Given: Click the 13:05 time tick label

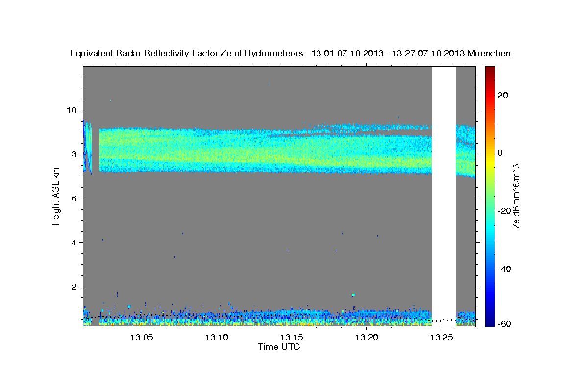Looking at the screenshot, I should point(142,338).
